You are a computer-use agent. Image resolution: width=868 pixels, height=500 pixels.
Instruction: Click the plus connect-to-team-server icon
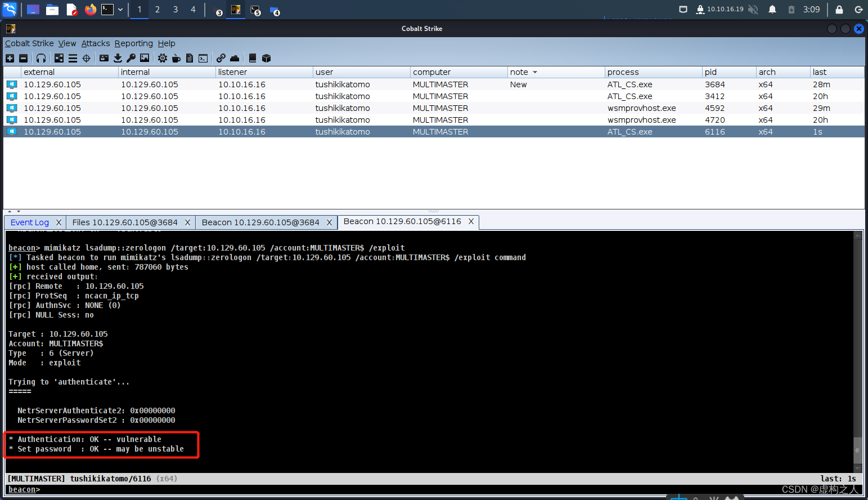point(10,58)
